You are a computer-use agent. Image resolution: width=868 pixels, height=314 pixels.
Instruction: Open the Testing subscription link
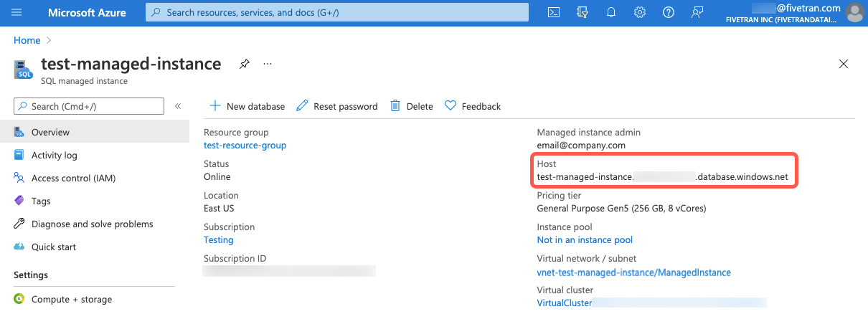[218, 239]
